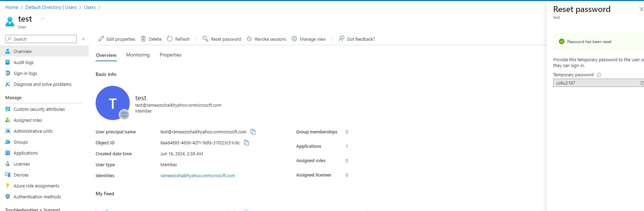The image size is (644, 211).
Task: Select Overview in the left menu
Action: (44, 51)
